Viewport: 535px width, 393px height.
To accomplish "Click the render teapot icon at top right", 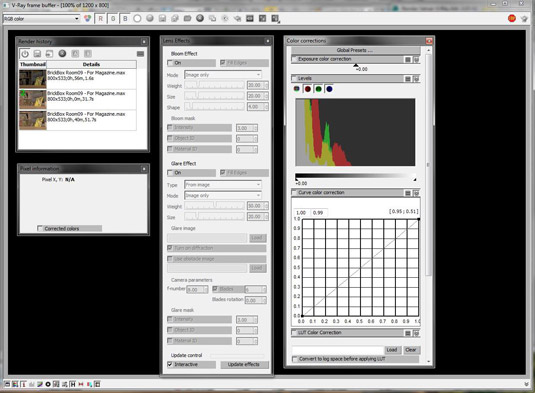I will [x=524, y=19].
